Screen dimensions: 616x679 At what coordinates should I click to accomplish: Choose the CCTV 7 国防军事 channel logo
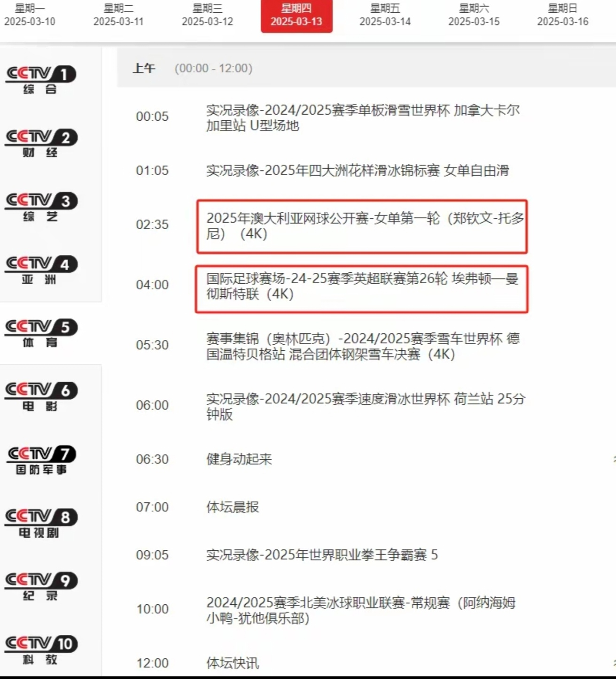[x=41, y=461]
